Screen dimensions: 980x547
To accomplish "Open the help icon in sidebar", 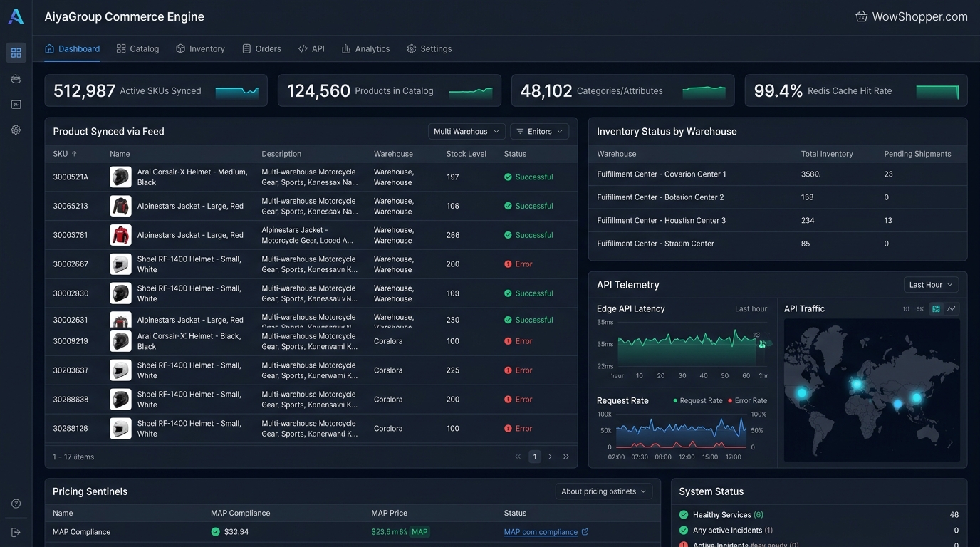I will (x=16, y=504).
